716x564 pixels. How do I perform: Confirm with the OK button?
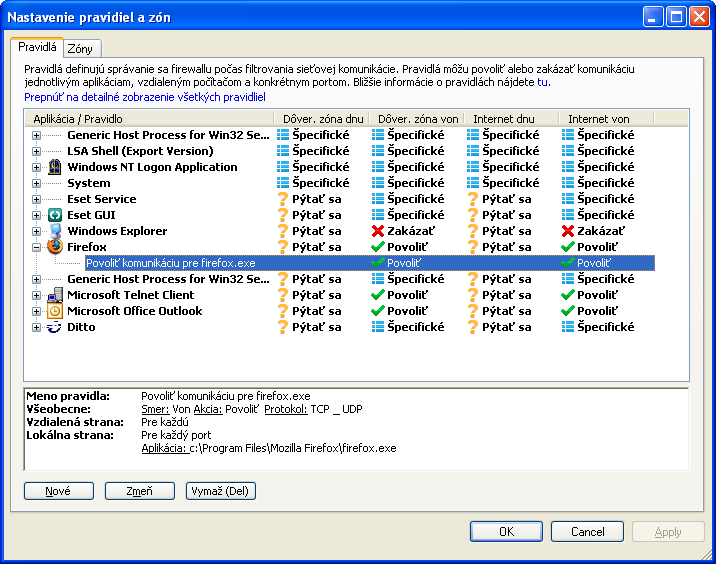(x=506, y=532)
